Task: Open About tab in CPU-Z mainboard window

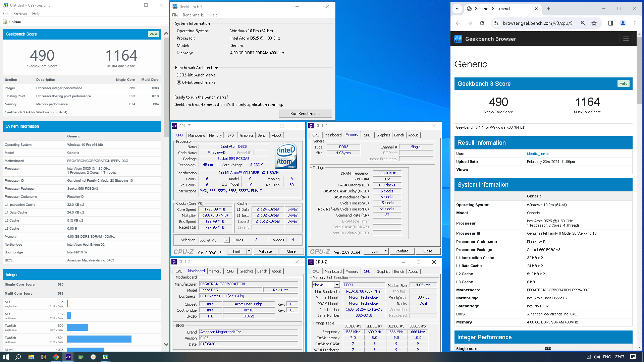Action: [276, 271]
